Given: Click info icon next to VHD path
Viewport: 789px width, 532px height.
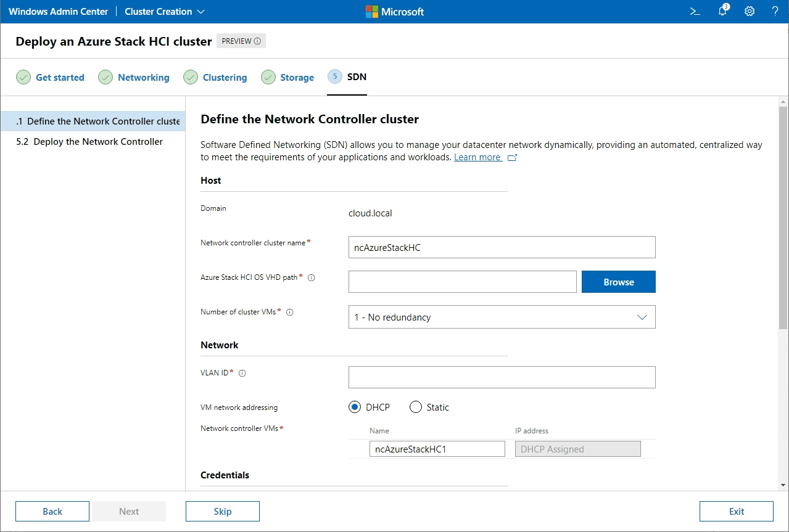Looking at the screenshot, I should tap(311, 277).
